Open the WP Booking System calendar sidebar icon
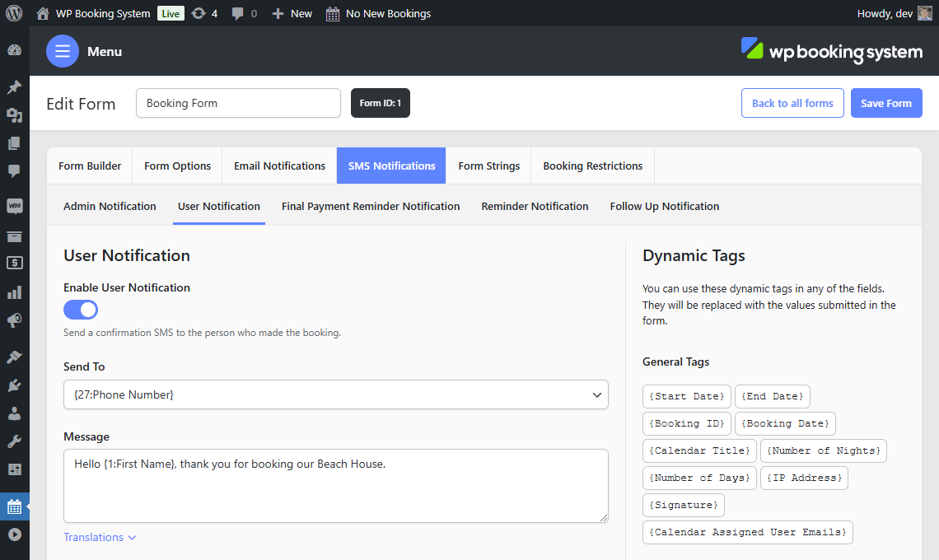This screenshot has height=560, width=939. 14,506
